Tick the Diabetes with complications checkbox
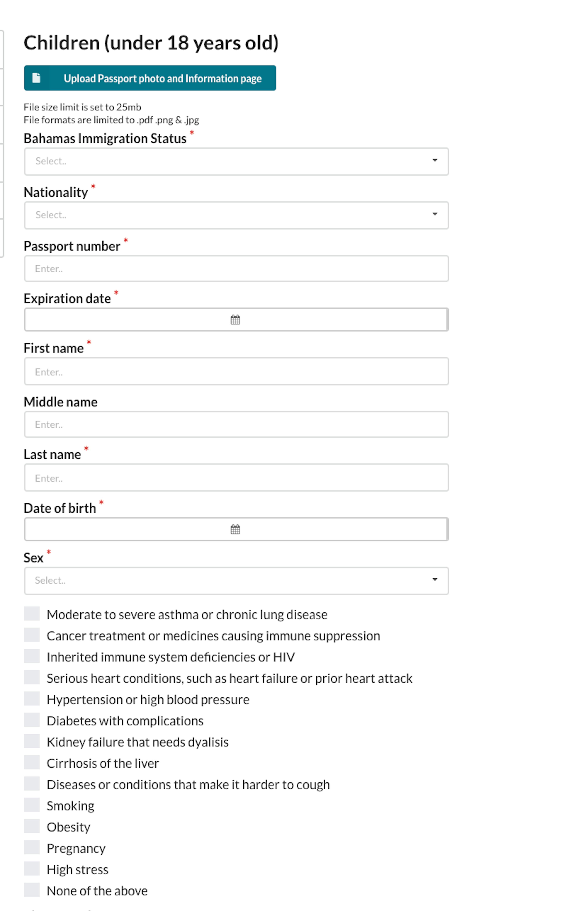The width and height of the screenshot is (588, 911). tap(32, 720)
